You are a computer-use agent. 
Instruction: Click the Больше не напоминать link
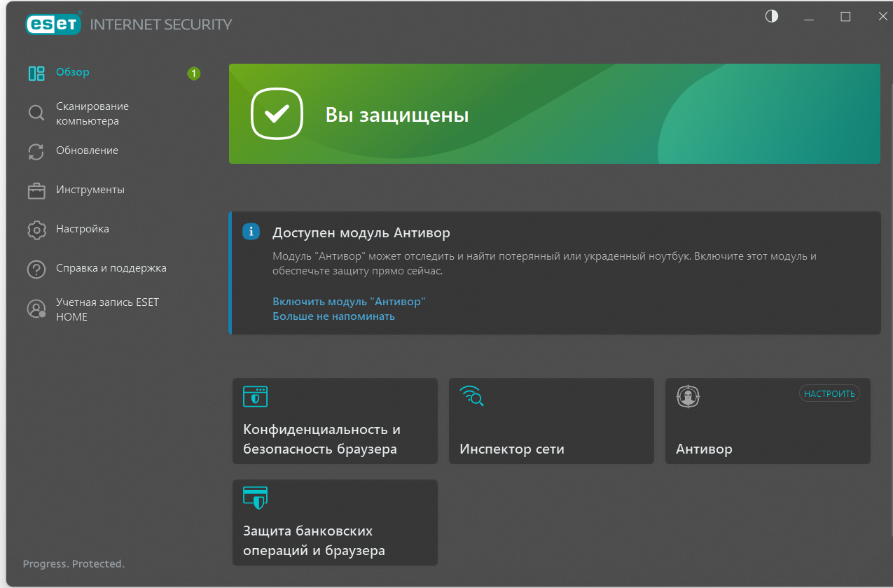(333, 316)
